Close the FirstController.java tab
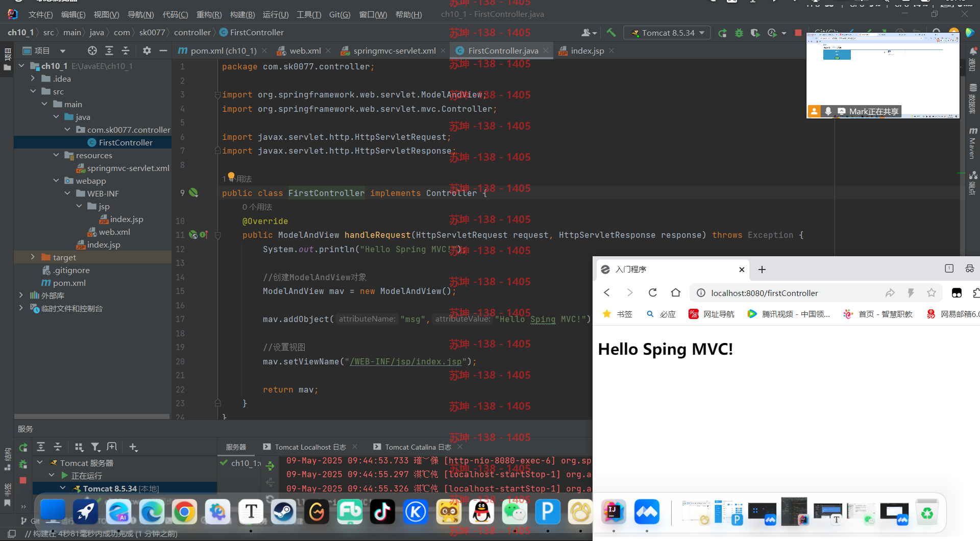Screen dimensions: 980x541 (x=546, y=51)
